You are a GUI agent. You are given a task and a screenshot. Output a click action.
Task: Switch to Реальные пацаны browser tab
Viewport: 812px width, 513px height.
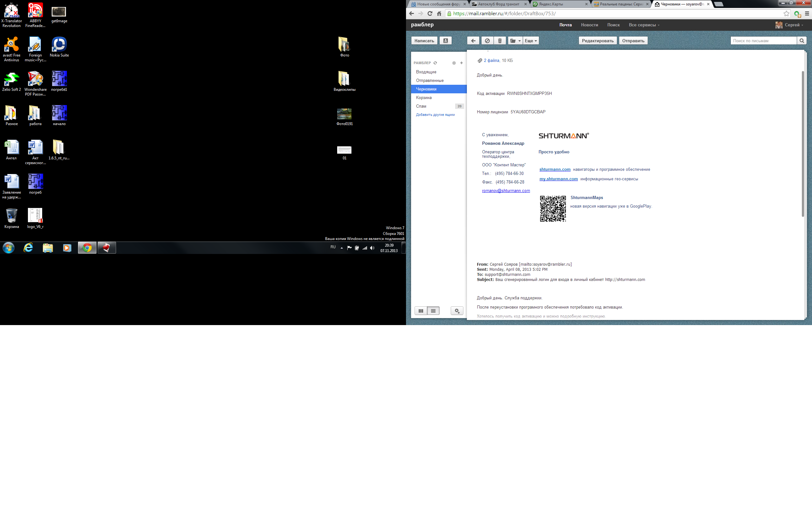(621, 4)
